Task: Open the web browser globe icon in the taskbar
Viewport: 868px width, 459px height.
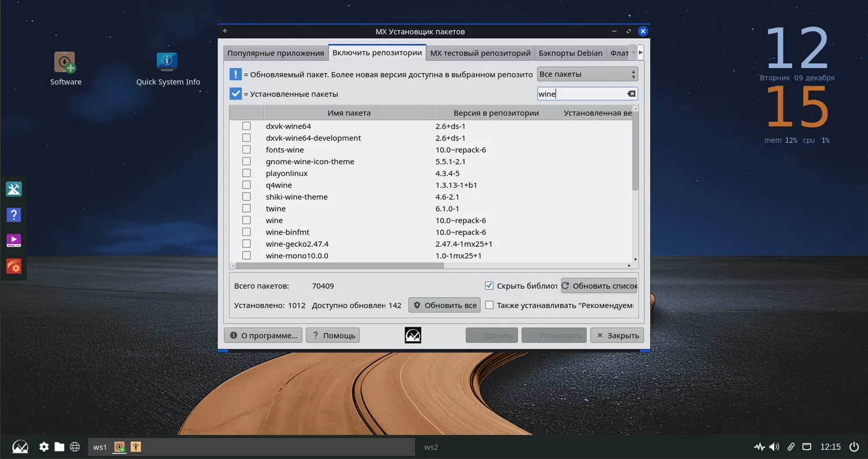Action: point(75,447)
